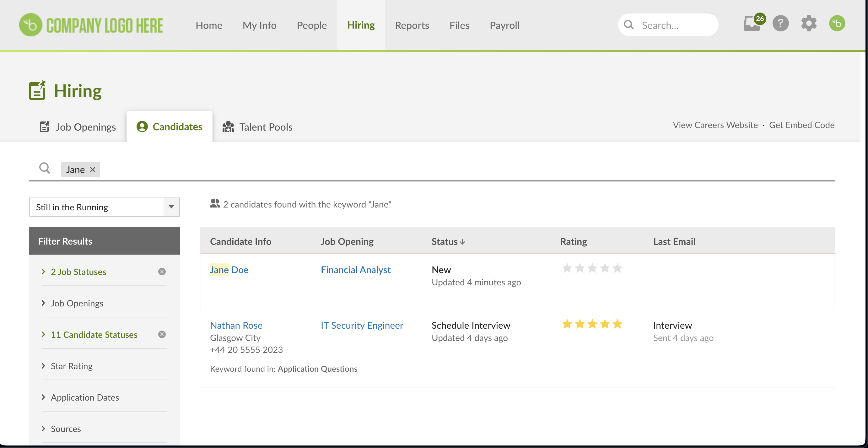Click the Application Questions keyword text
868x448 pixels.
[317, 369]
